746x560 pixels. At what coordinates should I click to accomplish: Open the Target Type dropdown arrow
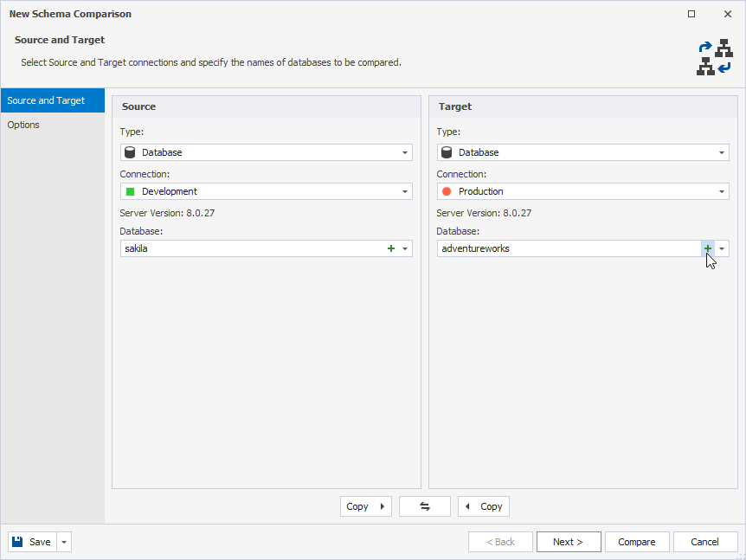pos(722,152)
